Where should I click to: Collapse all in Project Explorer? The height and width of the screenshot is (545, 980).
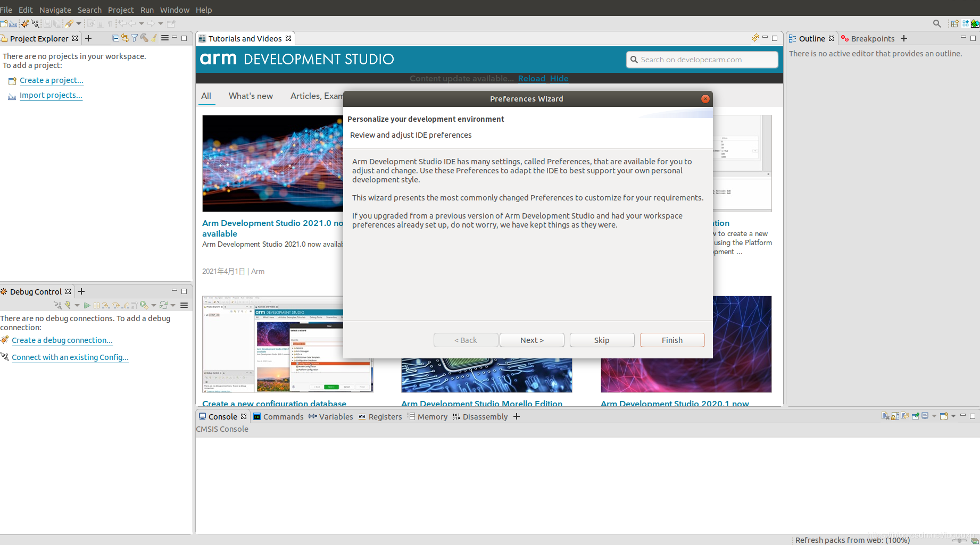[x=115, y=38]
